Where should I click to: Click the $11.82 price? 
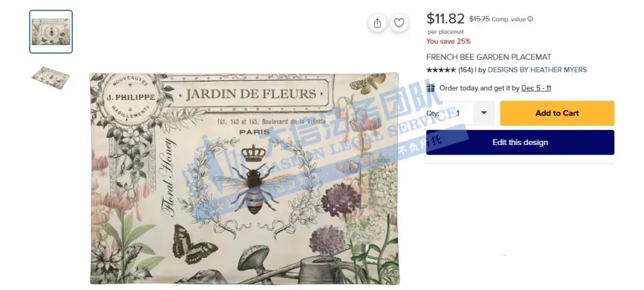(445, 18)
